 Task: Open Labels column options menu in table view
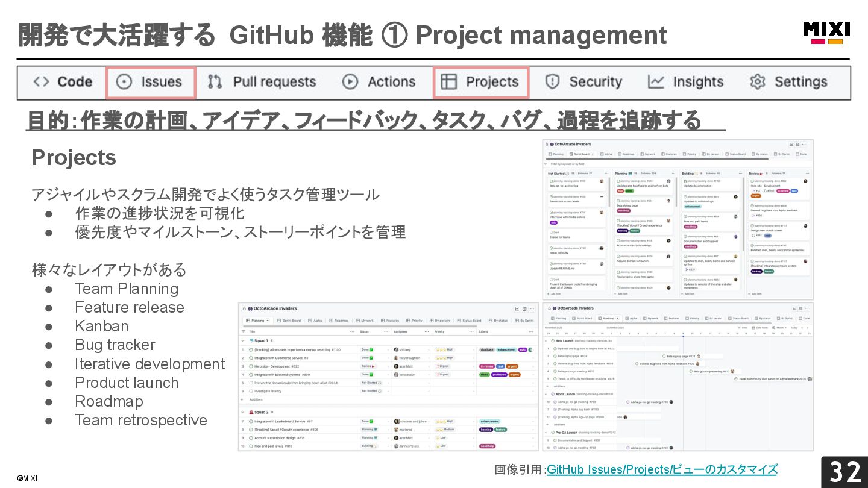[530, 331]
